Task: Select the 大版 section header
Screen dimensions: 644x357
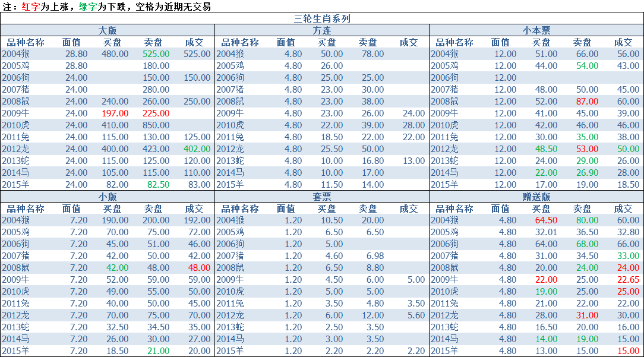Action: click(108, 30)
